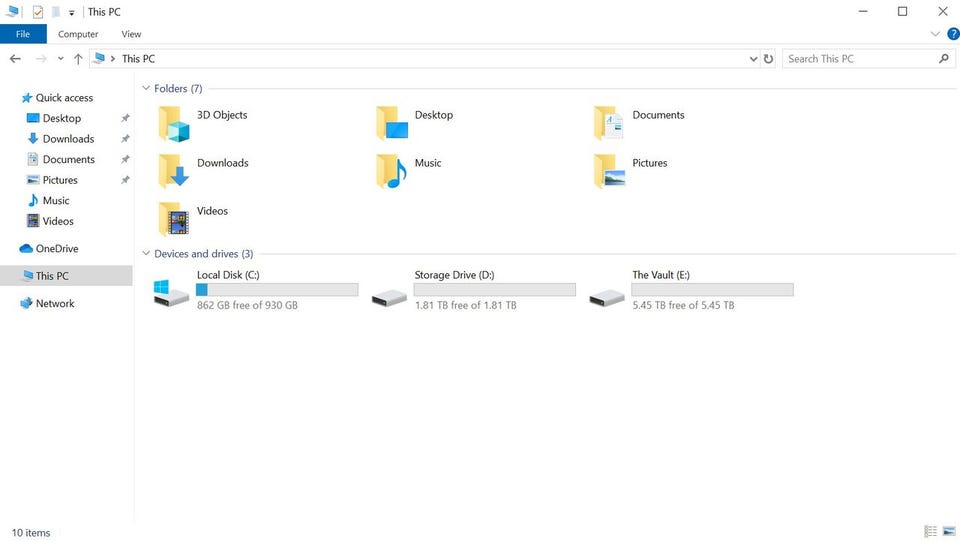Open the Desktop folder icon in Folders

(x=392, y=123)
